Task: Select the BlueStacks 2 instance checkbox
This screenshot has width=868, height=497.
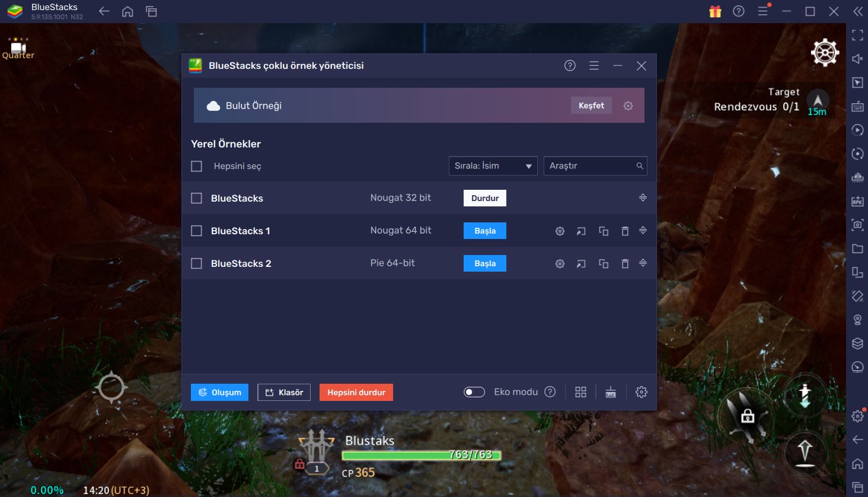Action: tap(197, 263)
